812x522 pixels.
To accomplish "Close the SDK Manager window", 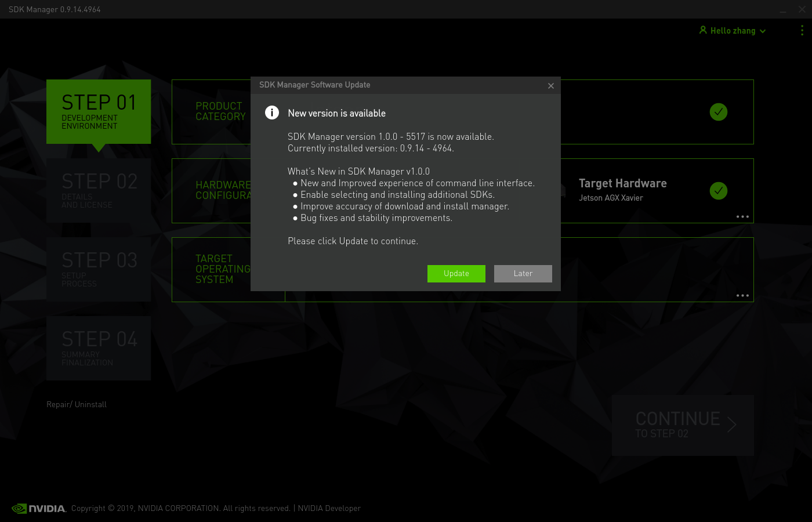I will pyautogui.click(x=802, y=9).
